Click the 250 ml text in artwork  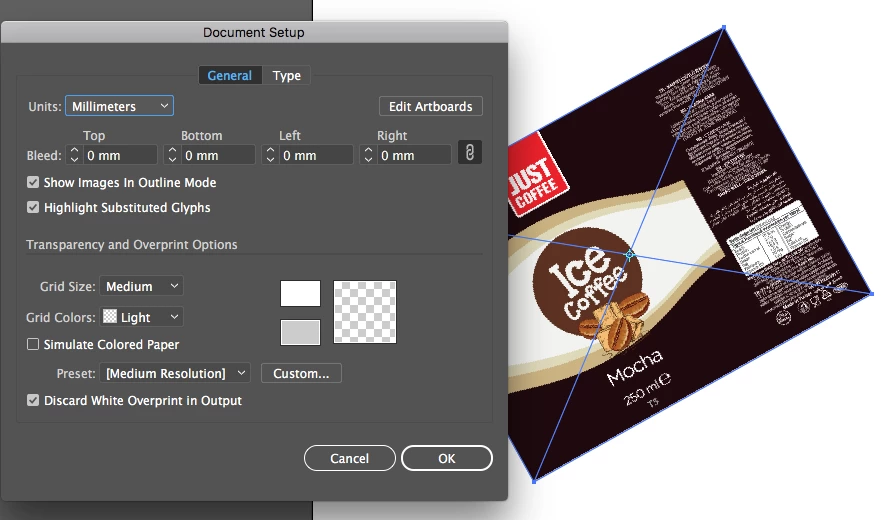coord(647,389)
